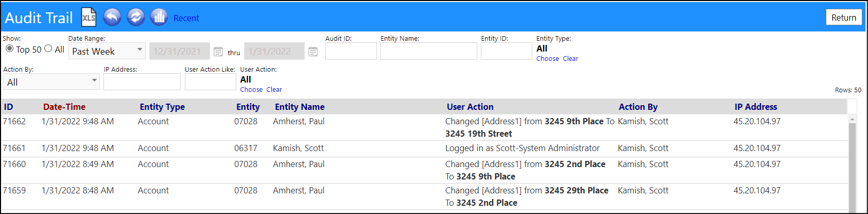Clear the Entity Type filter
868x214 pixels.
(570, 59)
